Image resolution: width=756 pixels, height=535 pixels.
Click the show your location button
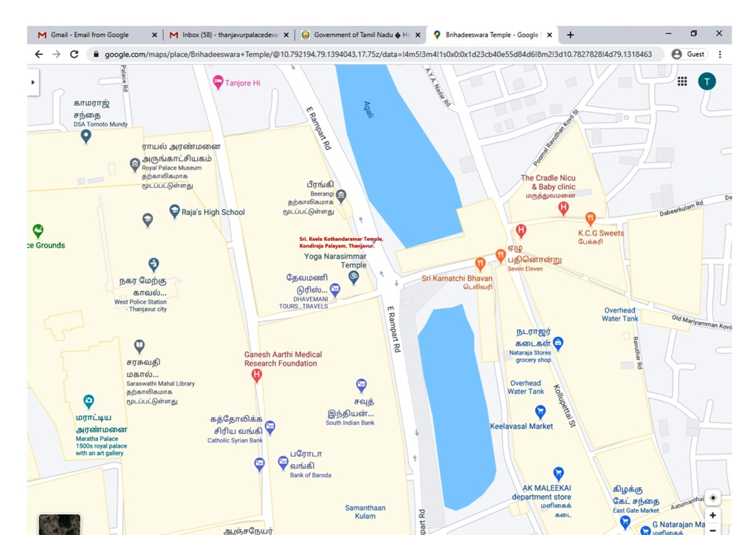(x=712, y=497)
